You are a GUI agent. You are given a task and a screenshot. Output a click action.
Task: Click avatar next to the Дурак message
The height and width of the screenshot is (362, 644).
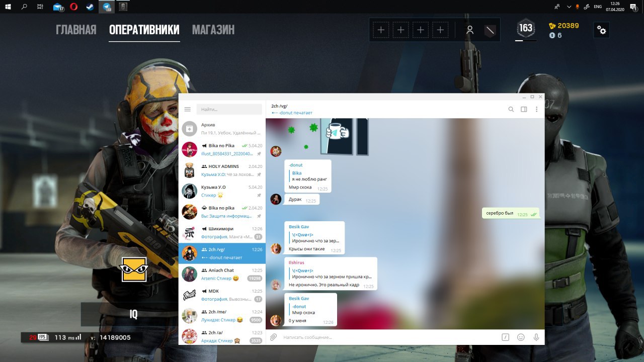coord(276,199)
